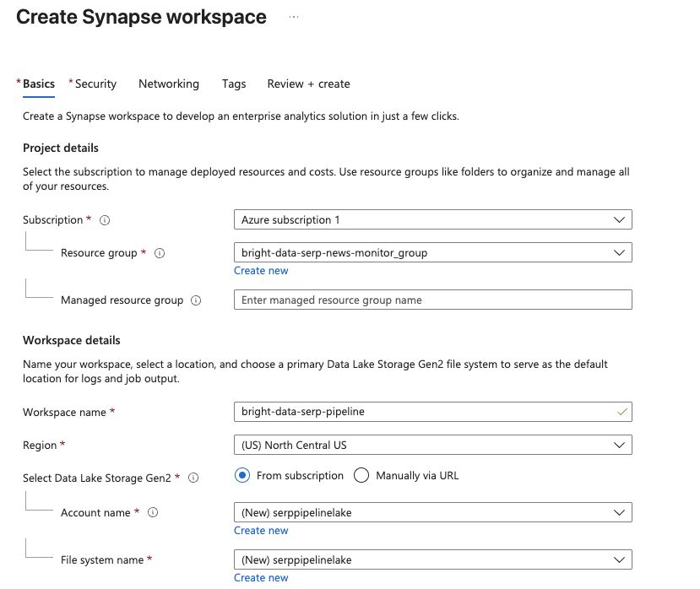View the Account name info icon
700x589 pixels.
tap(152, 512)
